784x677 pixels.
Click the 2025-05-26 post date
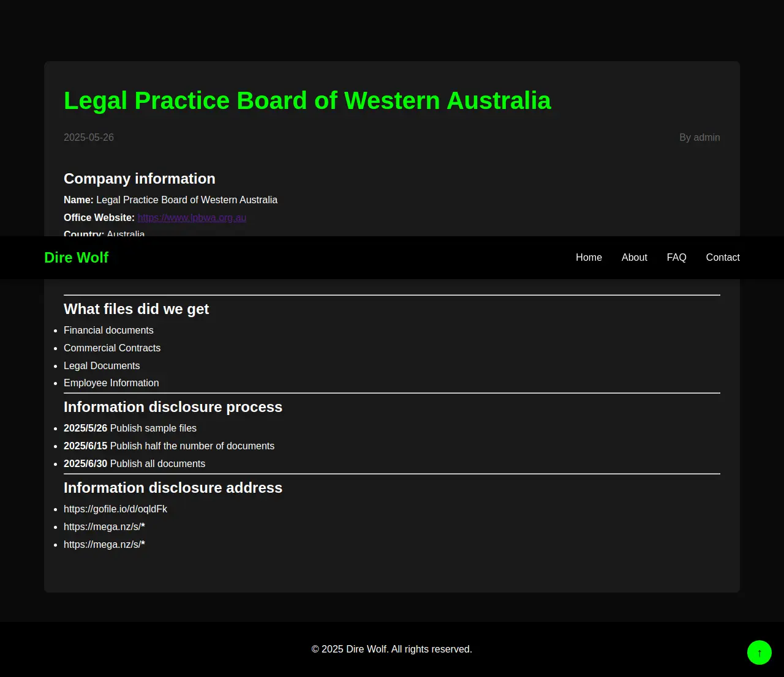click(89, 138)
